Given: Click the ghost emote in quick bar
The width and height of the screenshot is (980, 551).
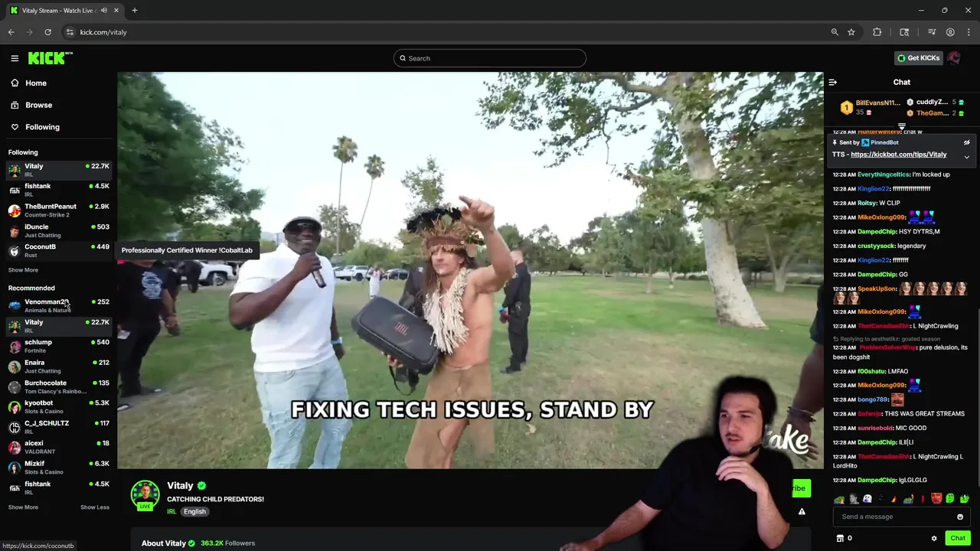Looking at the screenshot, I should click(x=867, y=499).
